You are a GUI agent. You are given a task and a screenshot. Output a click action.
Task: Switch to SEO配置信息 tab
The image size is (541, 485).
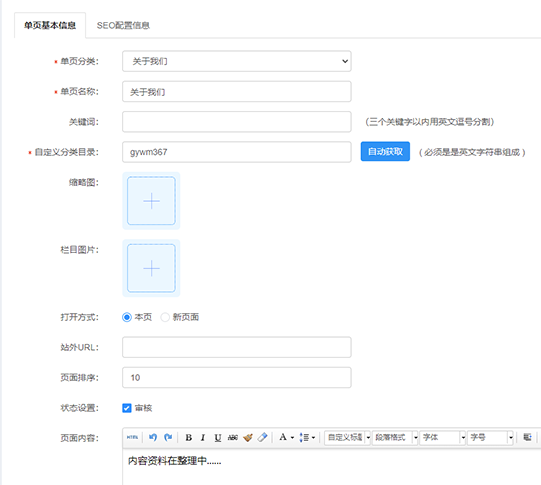coord(123,26)
